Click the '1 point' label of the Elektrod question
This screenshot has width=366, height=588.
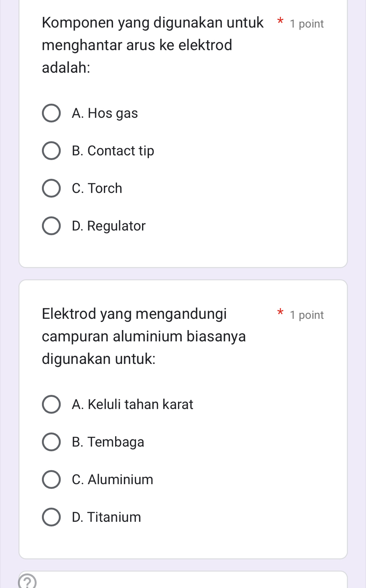[307, 315]
